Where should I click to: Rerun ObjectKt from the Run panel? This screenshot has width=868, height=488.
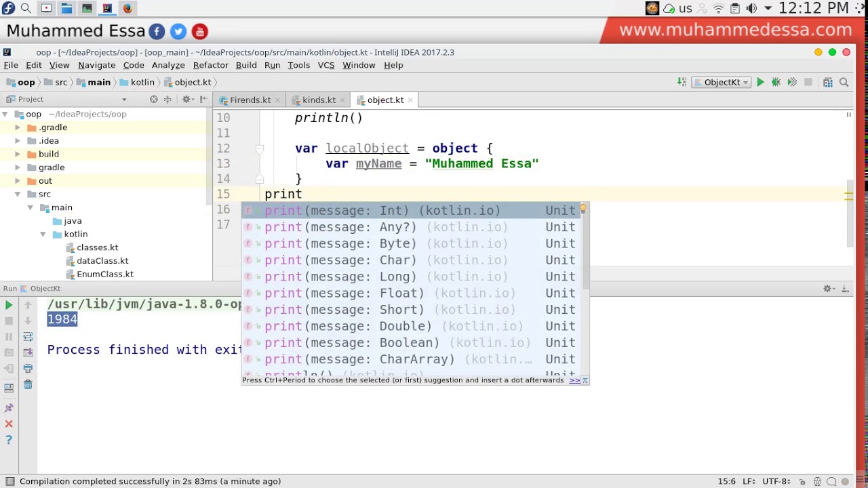tap(9, 305)
